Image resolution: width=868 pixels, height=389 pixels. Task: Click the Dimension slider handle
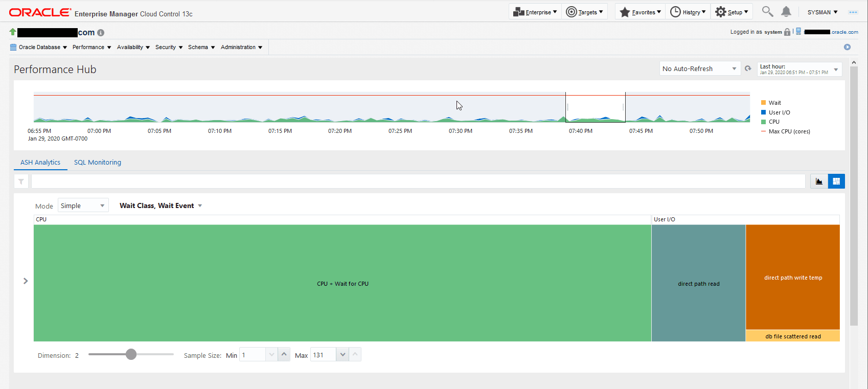tap(131, 354)
